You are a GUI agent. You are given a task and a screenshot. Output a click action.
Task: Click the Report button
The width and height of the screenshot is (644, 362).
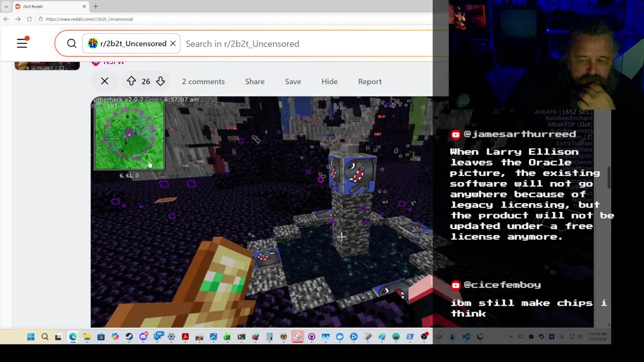tap(370, 81)
